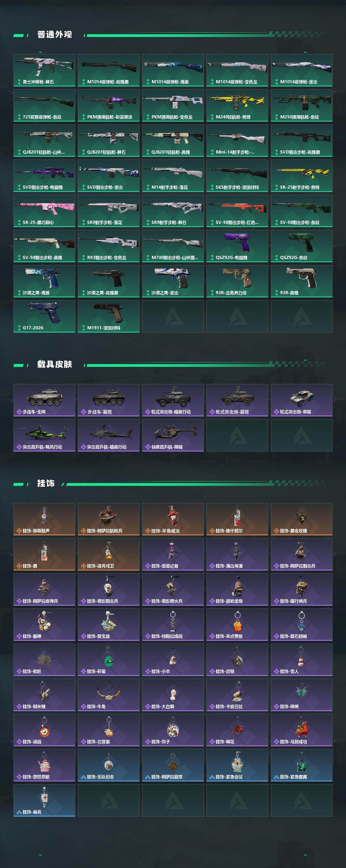346x868 pixels.
Task: Pick the 挂饰-雪人 snowman charm
Action: click(x=301, y=660)
